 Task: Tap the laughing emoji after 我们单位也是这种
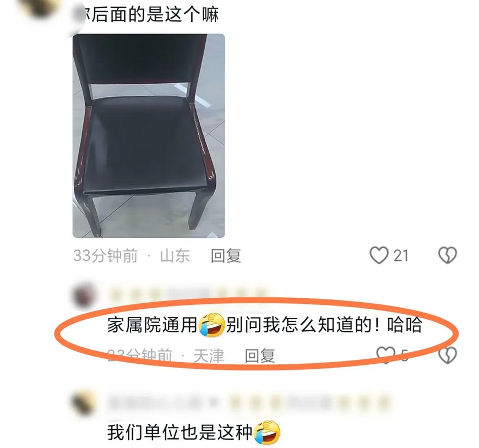point(266,433)
